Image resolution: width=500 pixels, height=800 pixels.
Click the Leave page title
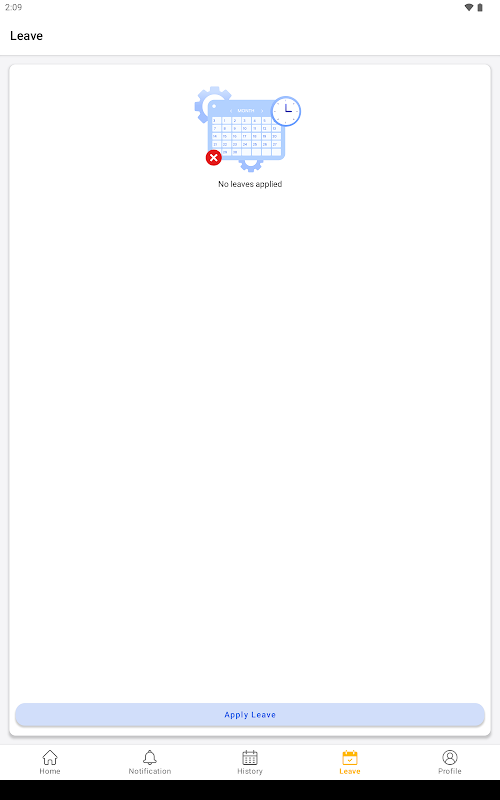click(x=26, y=36)
